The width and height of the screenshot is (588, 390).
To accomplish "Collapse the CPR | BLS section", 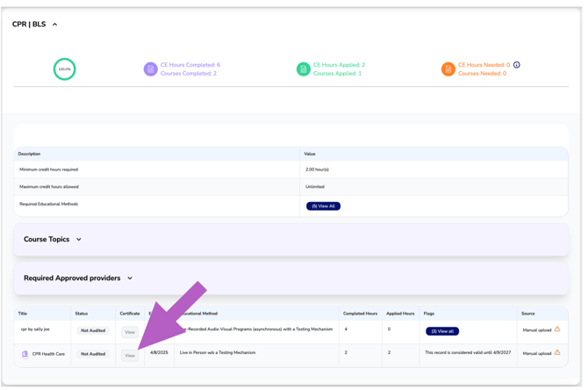I will [54, 25].
